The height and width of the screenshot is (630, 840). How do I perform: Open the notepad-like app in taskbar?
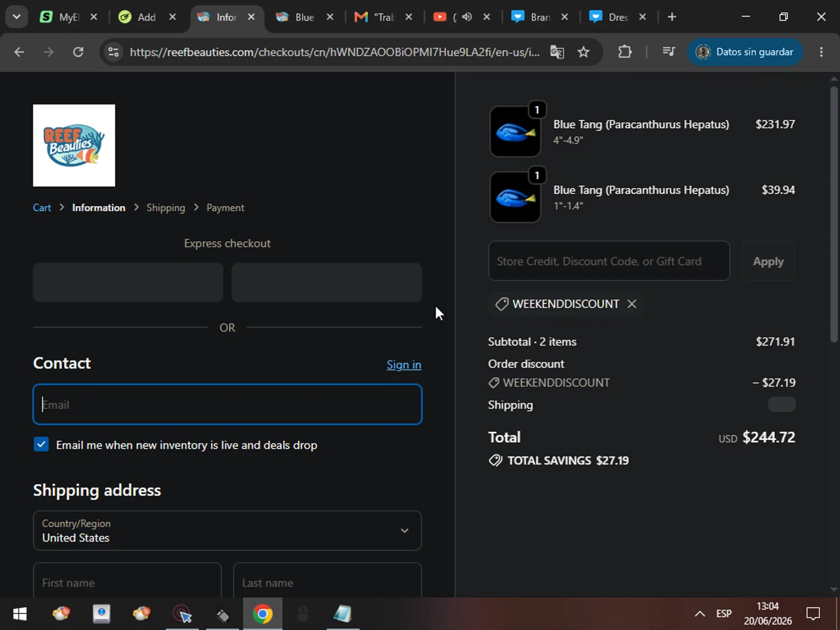pos(342,614)
